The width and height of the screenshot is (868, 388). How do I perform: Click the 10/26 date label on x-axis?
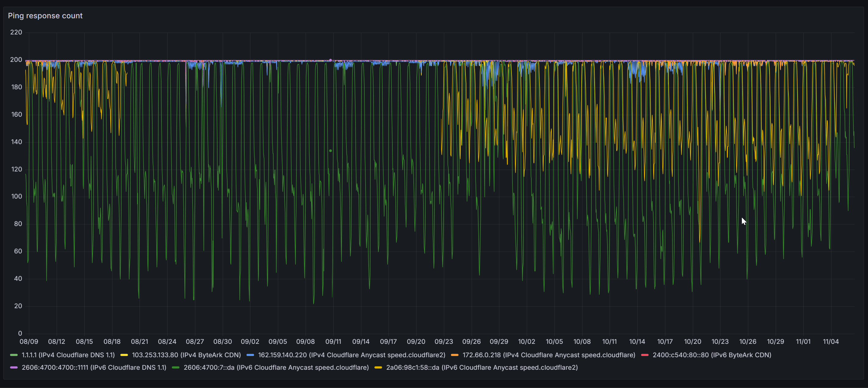coord(747,341)
